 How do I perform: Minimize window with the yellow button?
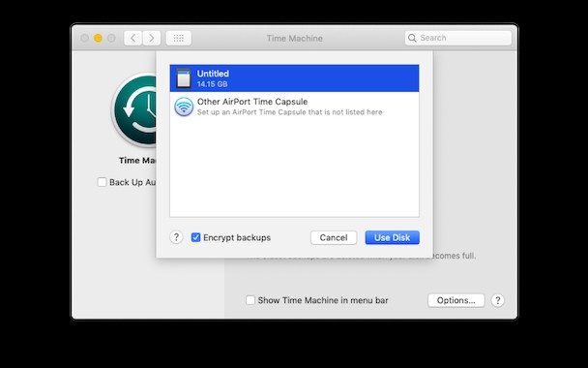click(x=98, y=38)
